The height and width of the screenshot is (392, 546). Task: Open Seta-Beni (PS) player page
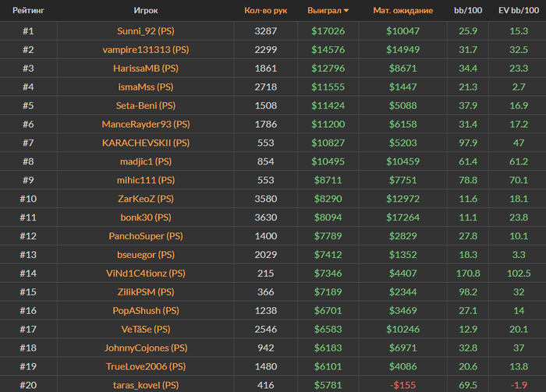[146, 105]
